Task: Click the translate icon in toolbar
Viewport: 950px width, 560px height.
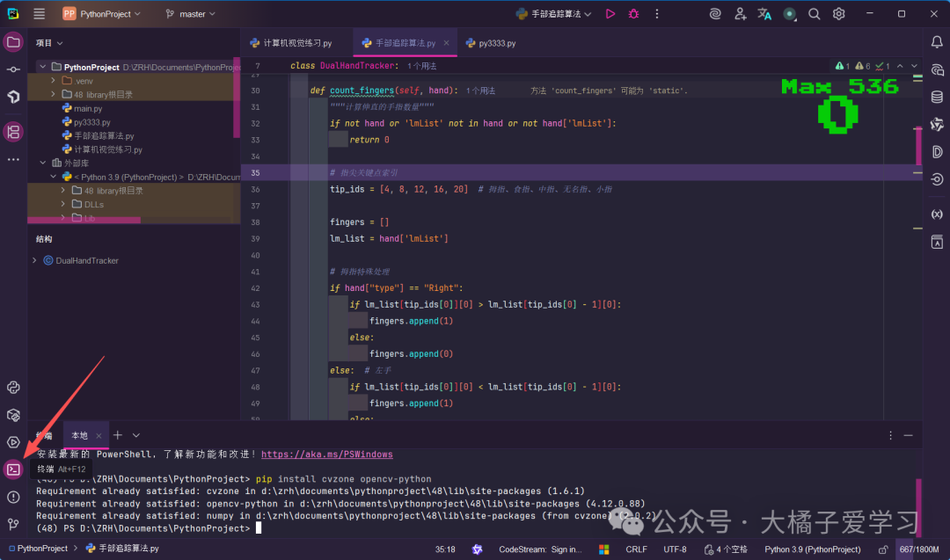Action: [x=764, y=14]
